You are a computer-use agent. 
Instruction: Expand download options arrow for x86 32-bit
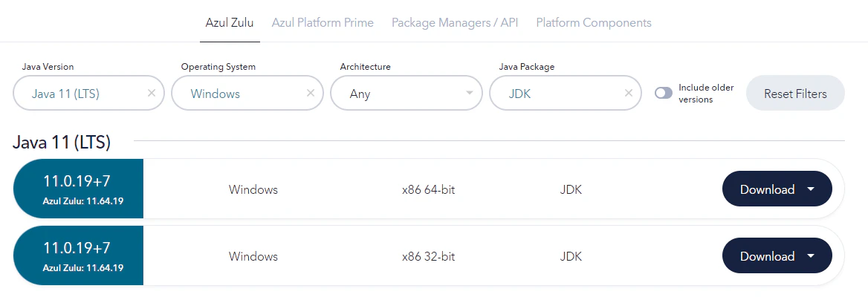tap(811, 256)
